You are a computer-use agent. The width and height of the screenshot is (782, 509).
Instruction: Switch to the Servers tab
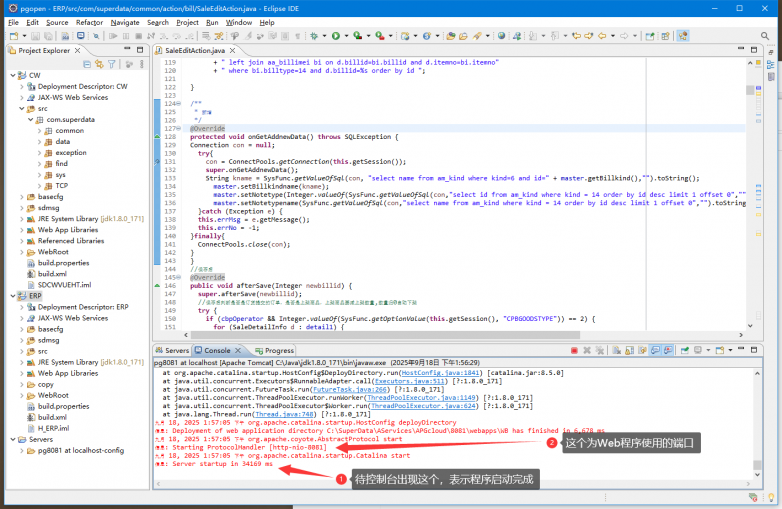175,351
